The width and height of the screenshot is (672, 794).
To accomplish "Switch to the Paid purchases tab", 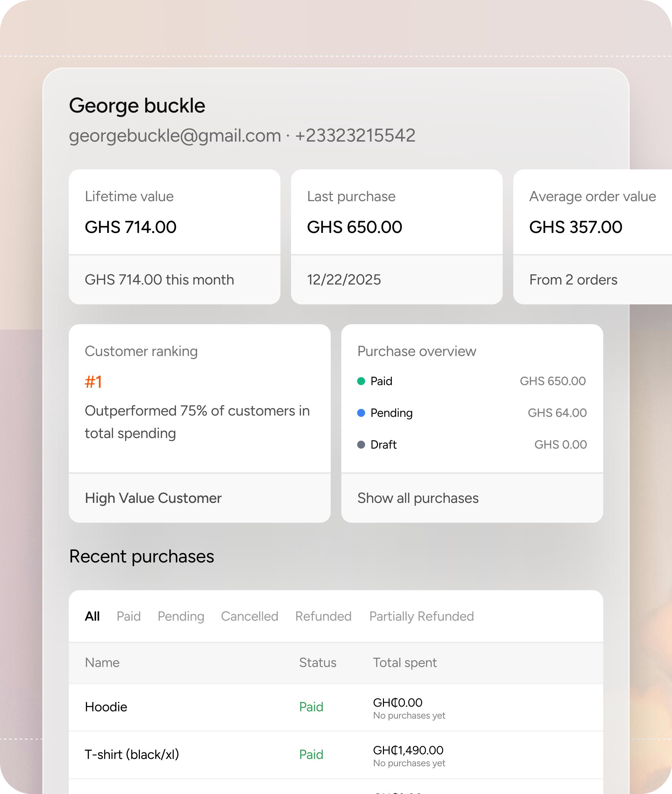I will [x=128, y=616].
